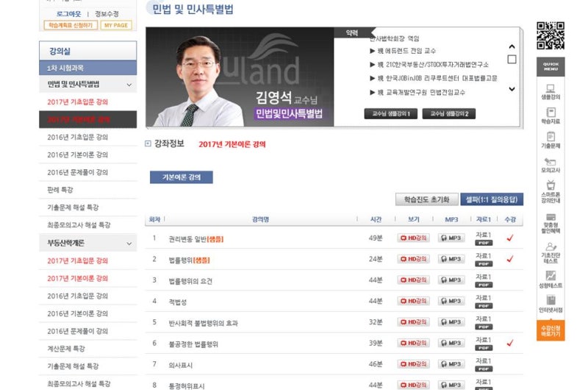Open 2017년 기초입문 강의 under 민법 및 민사특별법
The width and height of the screenshot is (588, 390).
coord(78,102)
